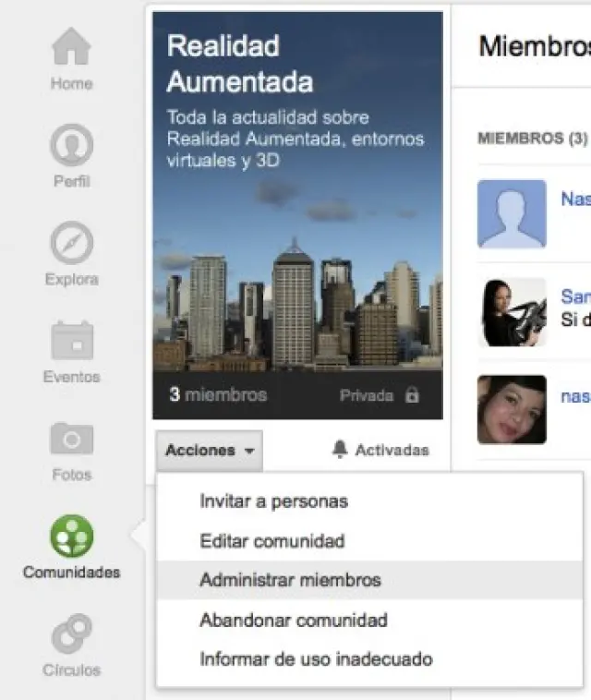This screenshot has height=700, width=591.
Task: Expand the Acciones dropdown button
Action: (210, 451)
